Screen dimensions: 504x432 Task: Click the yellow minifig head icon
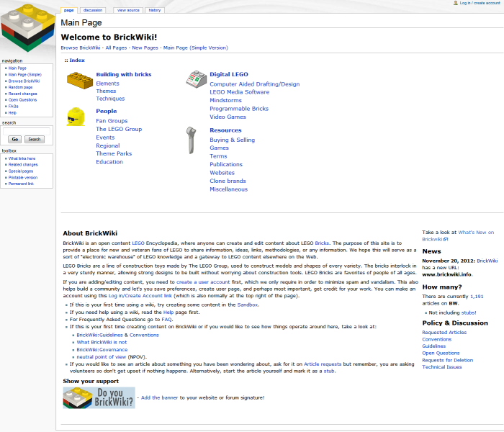(x=76, y=117)
